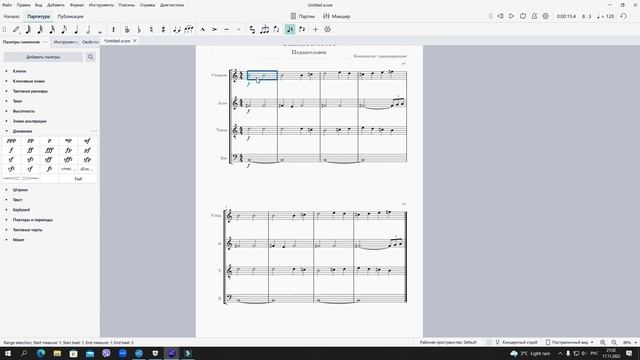Open the add (plus) toolbar menu

tap(316, 29)
